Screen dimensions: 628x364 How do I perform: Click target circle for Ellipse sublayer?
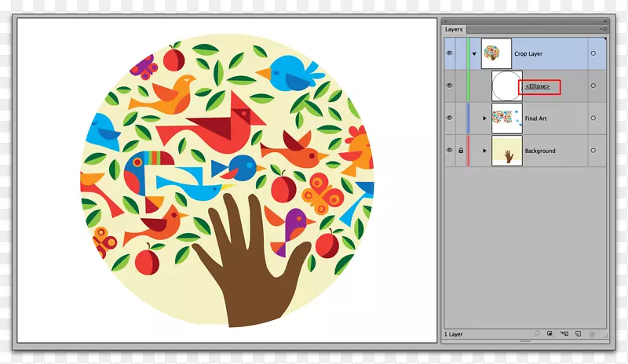coord(593,86)
